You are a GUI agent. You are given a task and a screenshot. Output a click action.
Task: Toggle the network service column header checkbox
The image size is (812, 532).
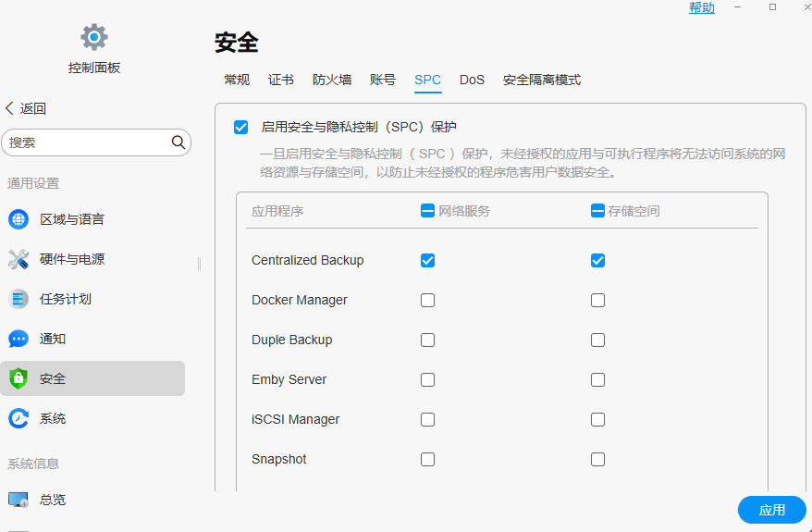point(427,211)
